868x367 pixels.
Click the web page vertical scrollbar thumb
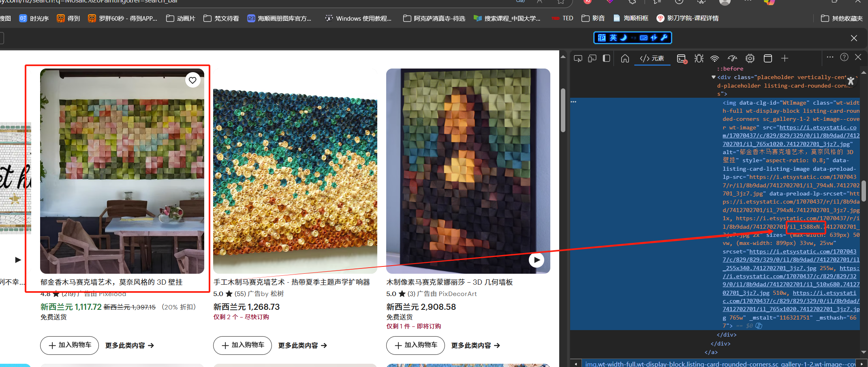(x=563, y=110)
